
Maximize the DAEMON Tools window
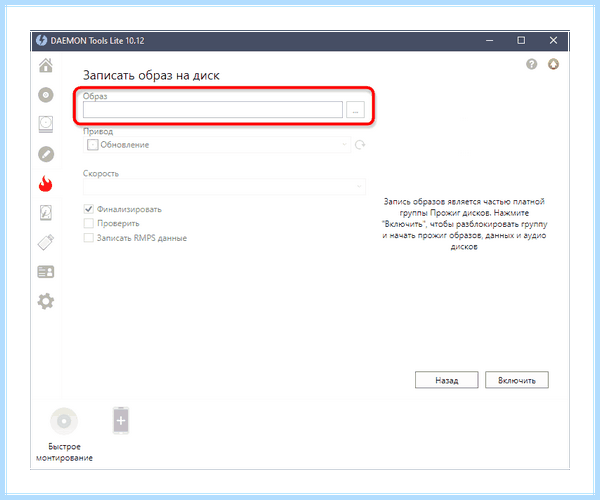pos(521,41)
